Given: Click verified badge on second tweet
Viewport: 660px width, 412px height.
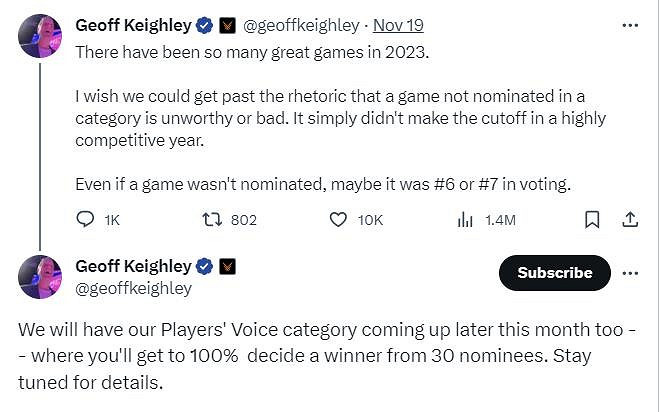Looking at the screenshot, I should coord(205,266).
